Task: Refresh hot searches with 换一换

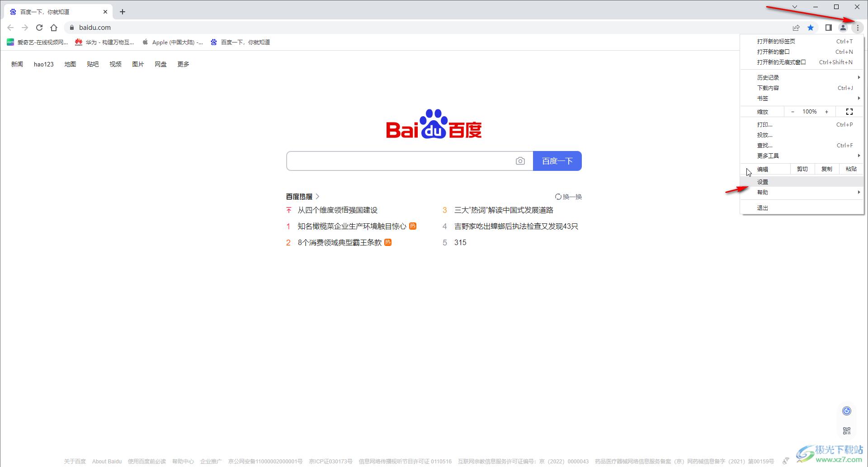Action: (x=568, y=197)
